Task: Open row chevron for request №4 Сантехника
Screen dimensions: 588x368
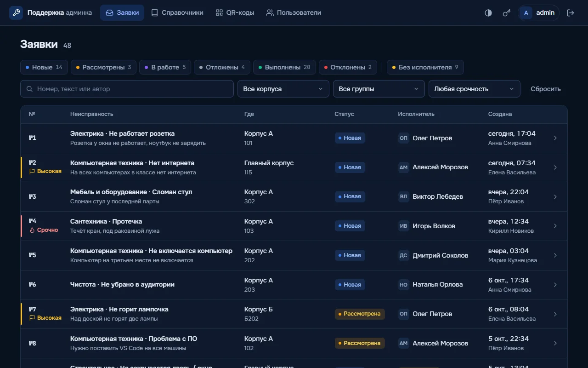Action: tap(555, 226)
